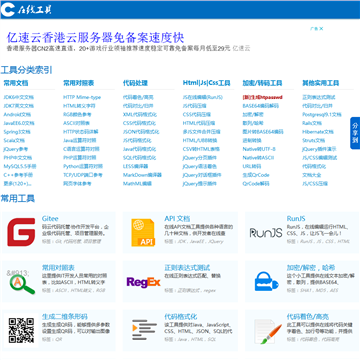Close the advertisement with X icon
Viewport: 360px width, 360px height.
321,29
